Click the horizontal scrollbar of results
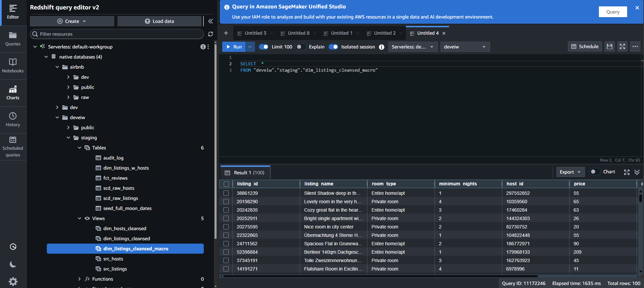This screenshot has height=288, width=644. click(381, 276)
